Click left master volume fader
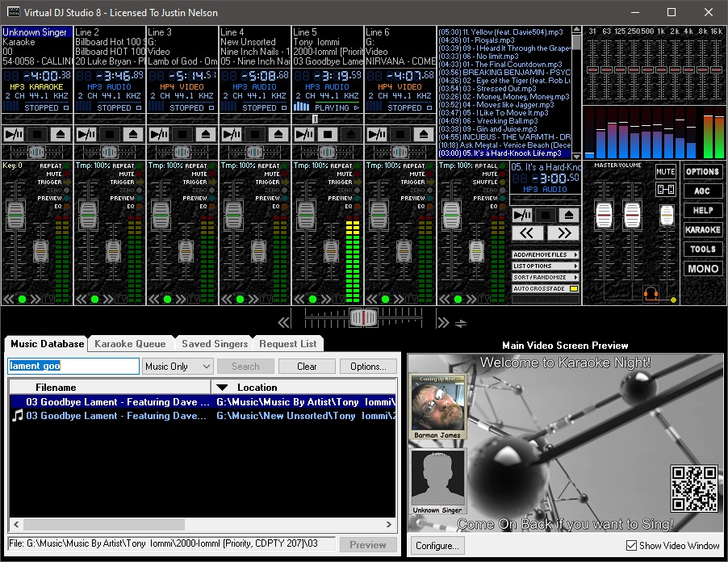This screenshot has width=728, height=562. pos(604,215)
